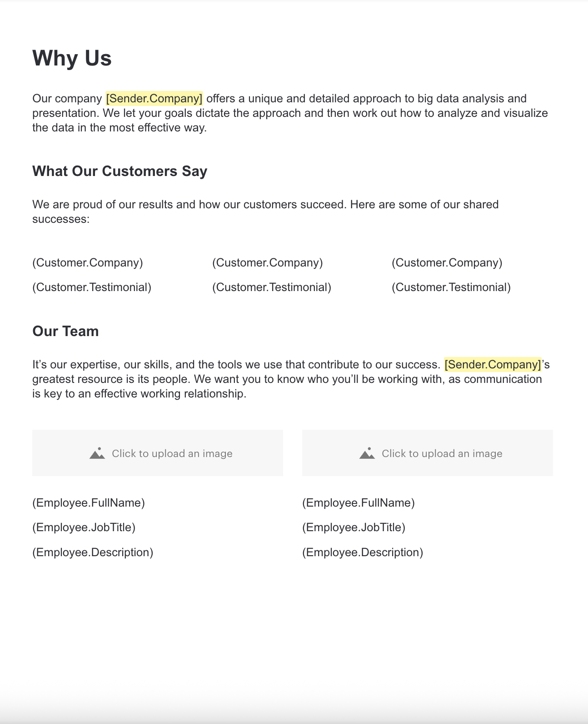
Task: Click the left (Employee.JobTitle) field
Action: (84, 528)
